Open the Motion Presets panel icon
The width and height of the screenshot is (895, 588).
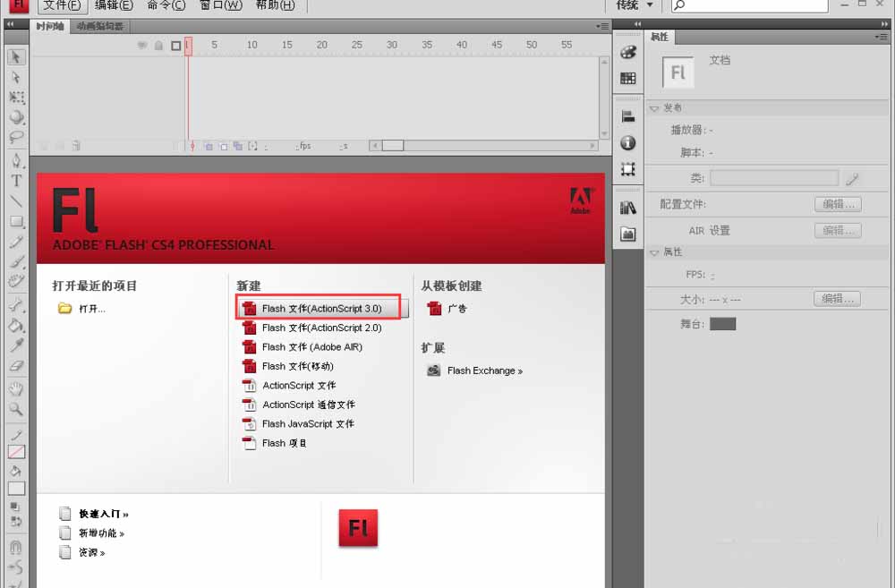tap(628, 234)
